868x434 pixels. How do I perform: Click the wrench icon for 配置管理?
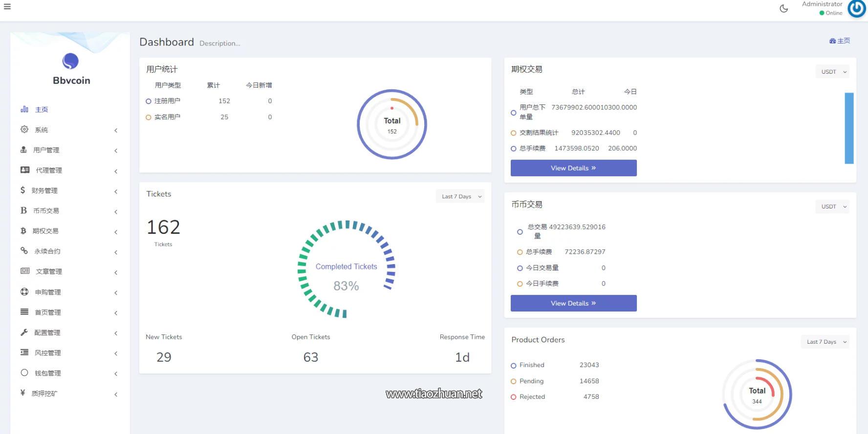click(24, 332)
